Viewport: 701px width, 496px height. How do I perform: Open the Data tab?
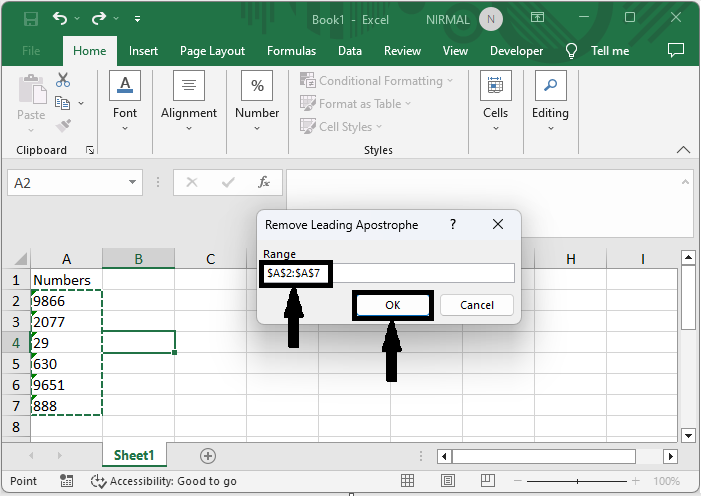point(350,51)
